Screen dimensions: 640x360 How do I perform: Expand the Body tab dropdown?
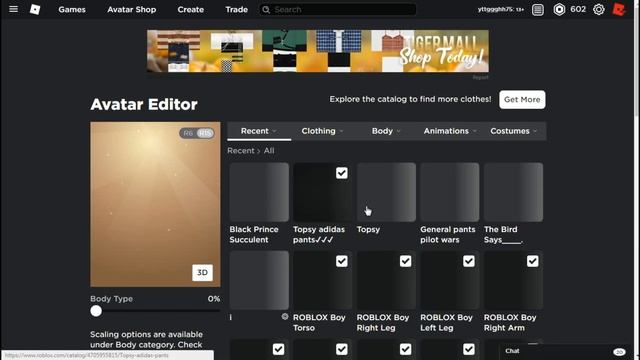tap(386, 131)
